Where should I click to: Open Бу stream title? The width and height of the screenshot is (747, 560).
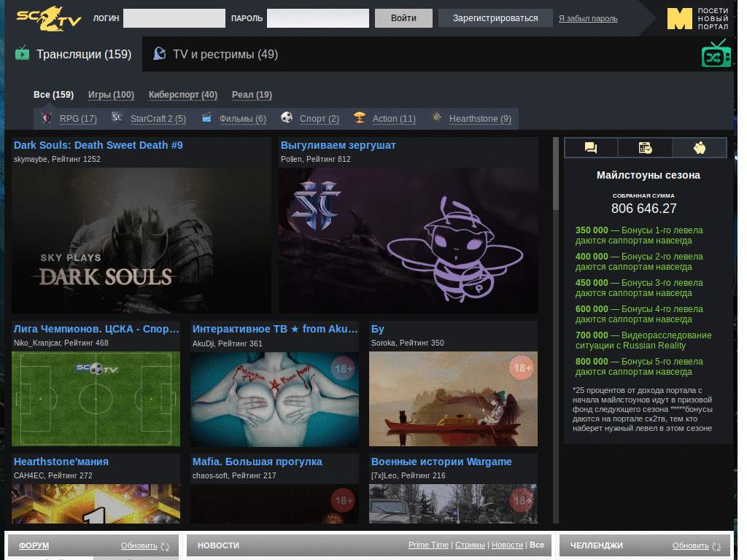click(x=378, y=329)
